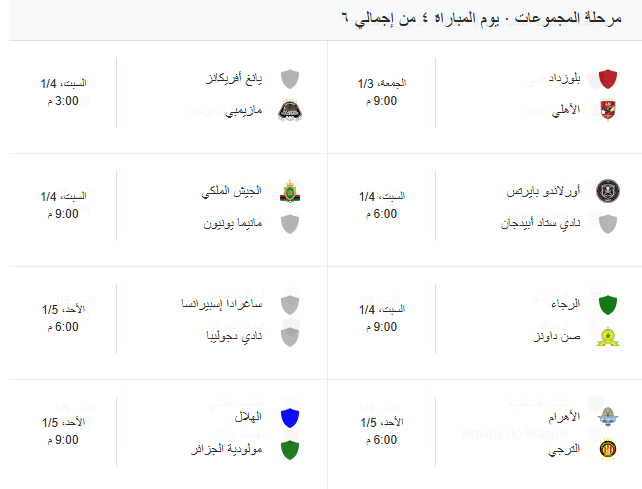642x489 pixels.
Task: Open the نادي ستاد أبيدجان team name
Action: coord(540,223)
